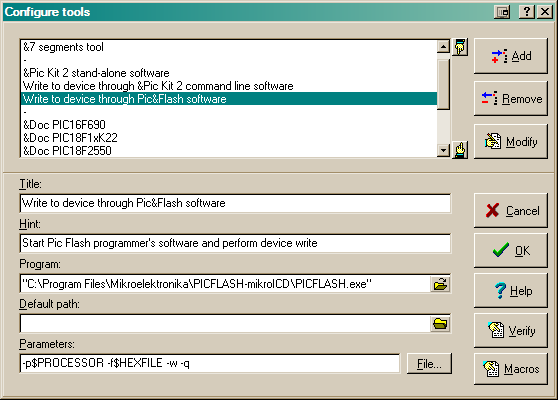Open the Macros list
The width and height of the screenshot is (558, 400).
coord(511,369)
